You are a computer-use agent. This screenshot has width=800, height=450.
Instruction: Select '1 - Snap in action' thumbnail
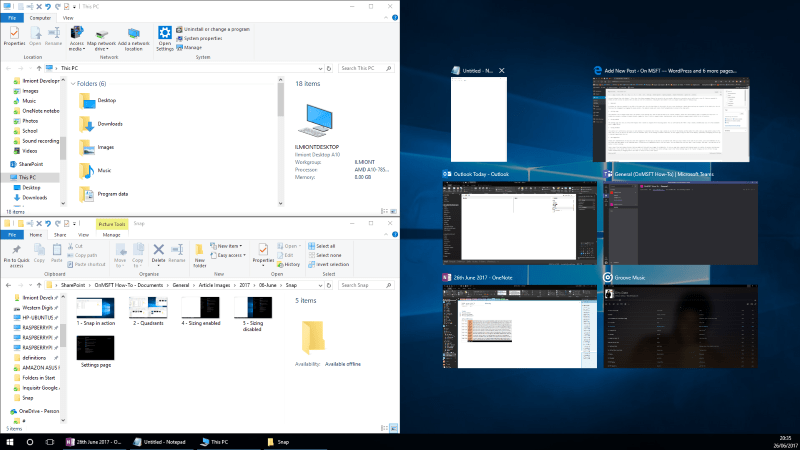(x=95, y=311)
